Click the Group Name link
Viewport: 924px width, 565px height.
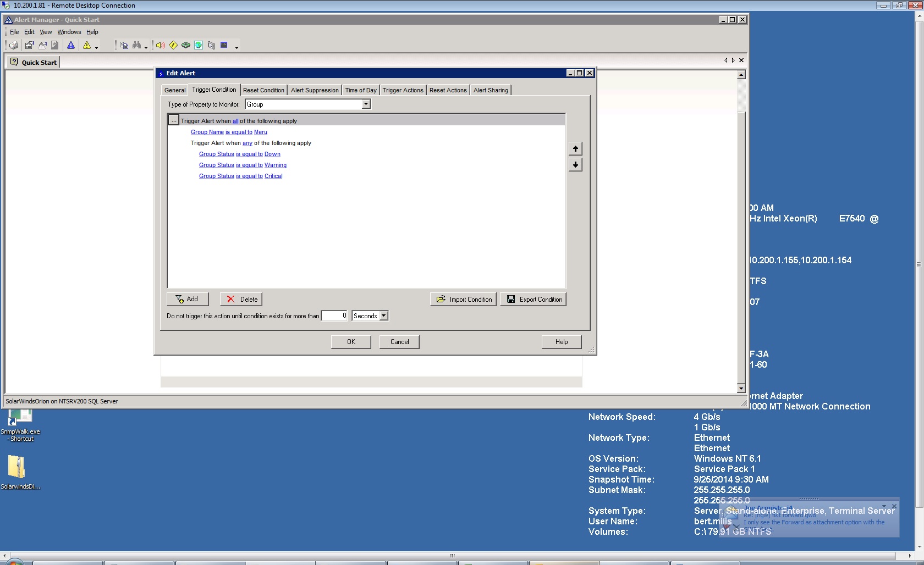(x=207, y=132)
